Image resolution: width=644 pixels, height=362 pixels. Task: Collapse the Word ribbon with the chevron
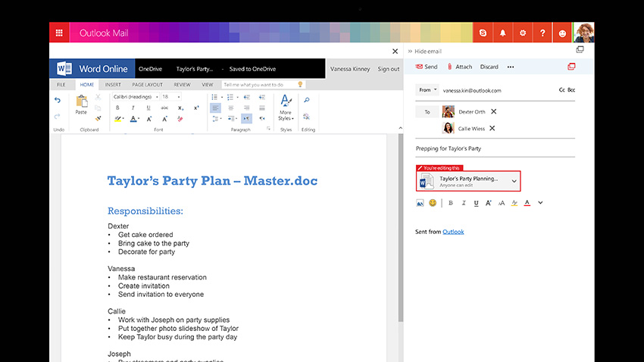coord(401,128)
